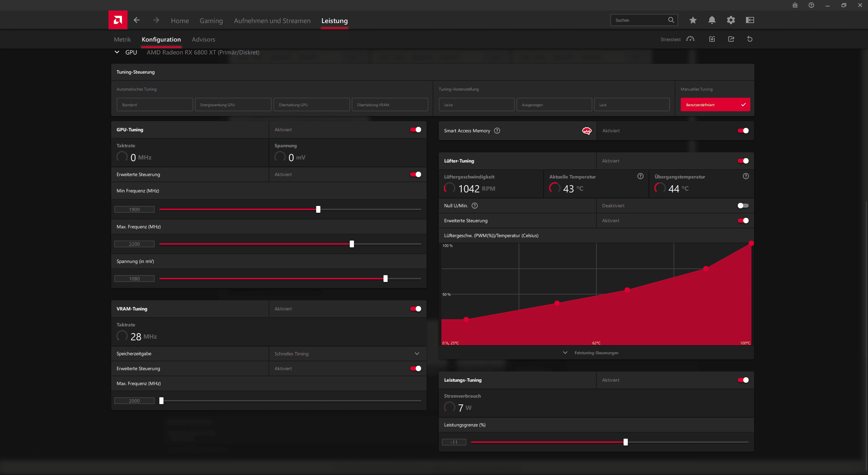Select Übertaktung GPU preset

pos(311,104)
